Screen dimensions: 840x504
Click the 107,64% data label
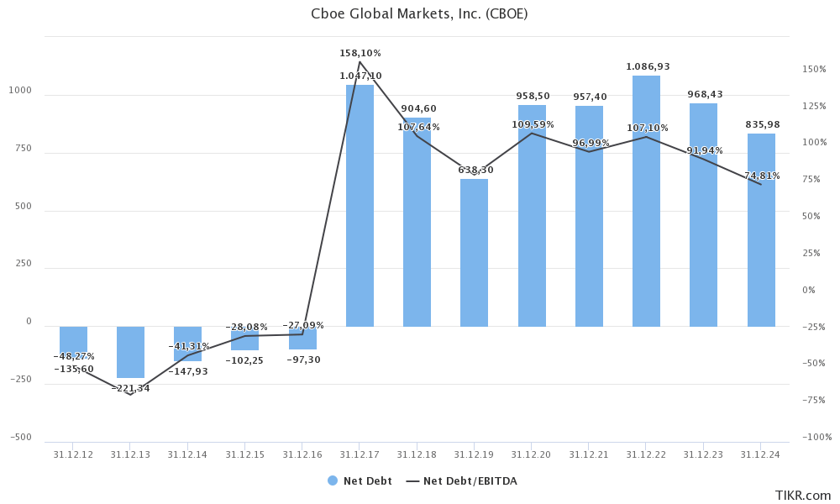point(418,127)
